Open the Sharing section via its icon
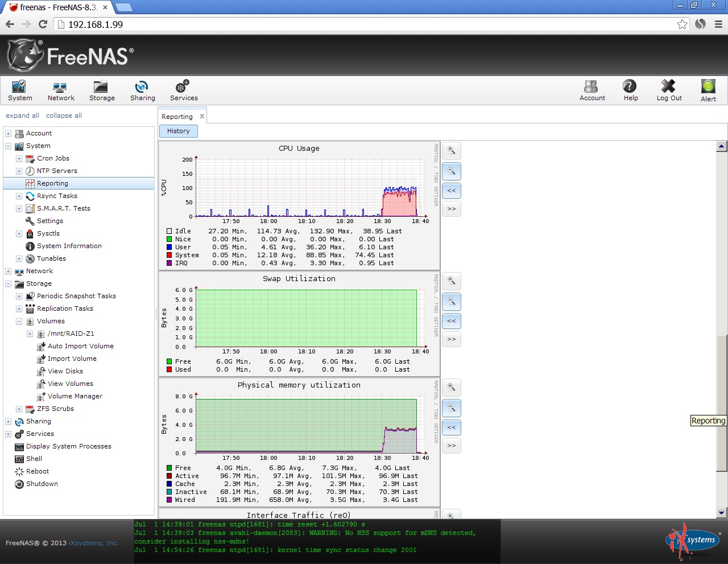This screenshot has height=564, width=728. tap(142, 88)
